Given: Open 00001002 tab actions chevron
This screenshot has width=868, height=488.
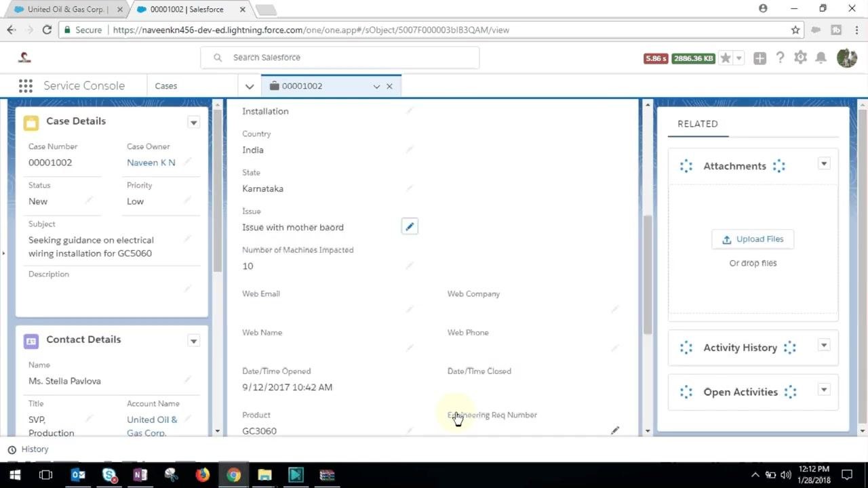Looking at the screenshot, I should (x=376, y=86).
